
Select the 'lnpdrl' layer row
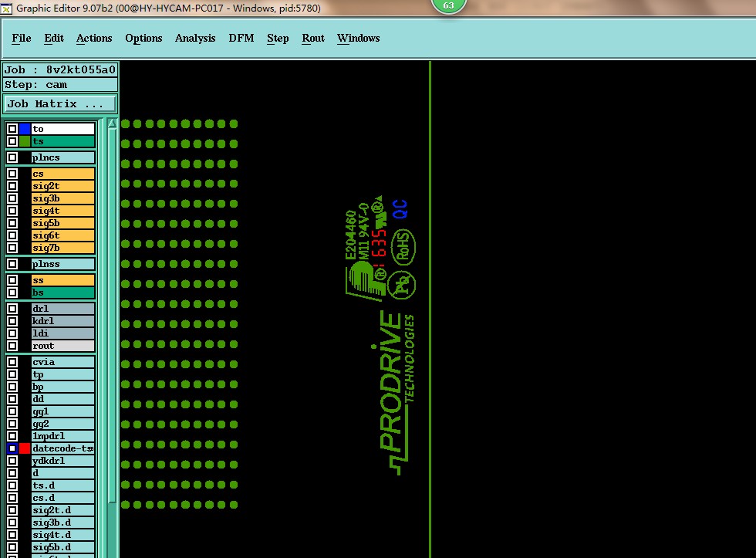(62, 436)
